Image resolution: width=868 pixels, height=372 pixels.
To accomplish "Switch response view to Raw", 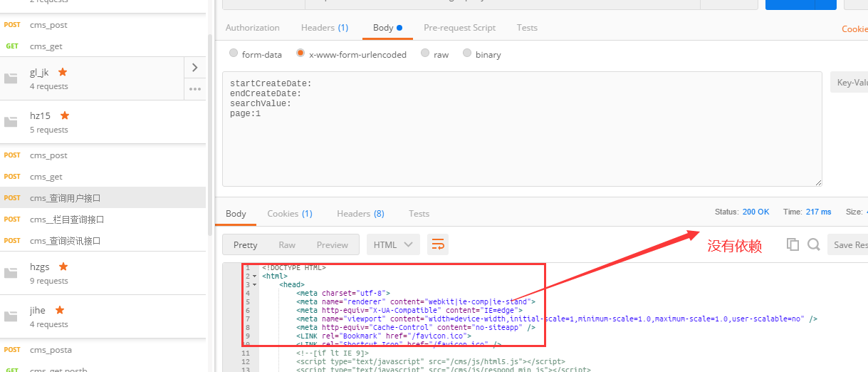I will click(287, 244).
